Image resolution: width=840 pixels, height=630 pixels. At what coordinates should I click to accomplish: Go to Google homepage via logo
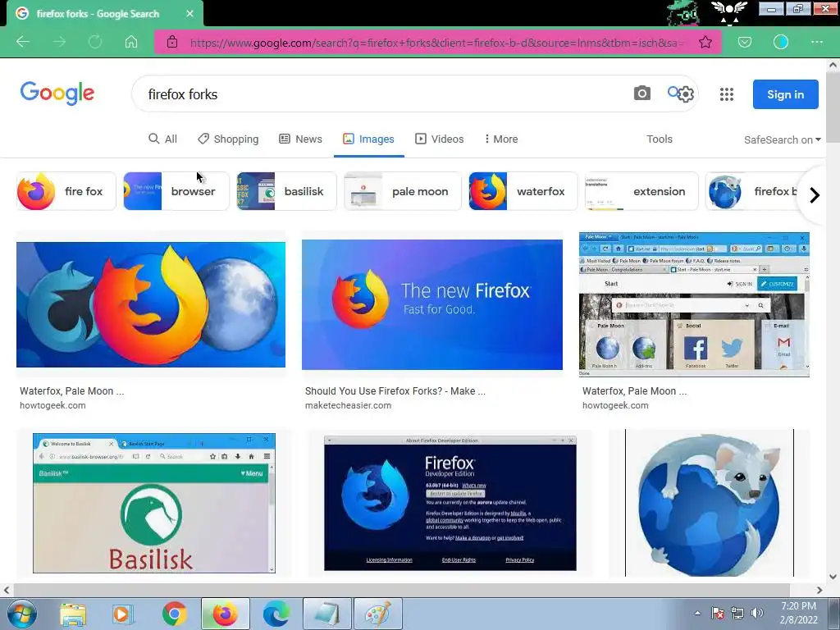(x=57, y=94)
